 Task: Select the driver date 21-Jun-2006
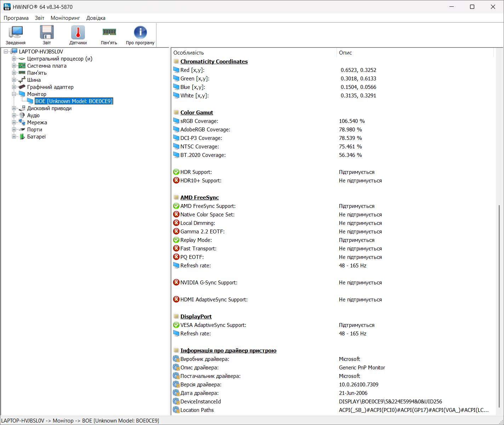click(353, 393)
